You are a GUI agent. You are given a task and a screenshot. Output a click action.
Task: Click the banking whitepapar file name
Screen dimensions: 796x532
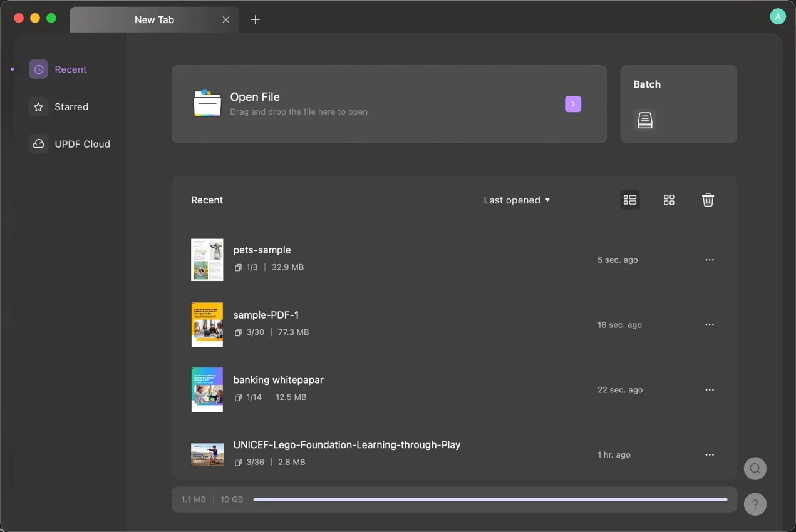278,380
